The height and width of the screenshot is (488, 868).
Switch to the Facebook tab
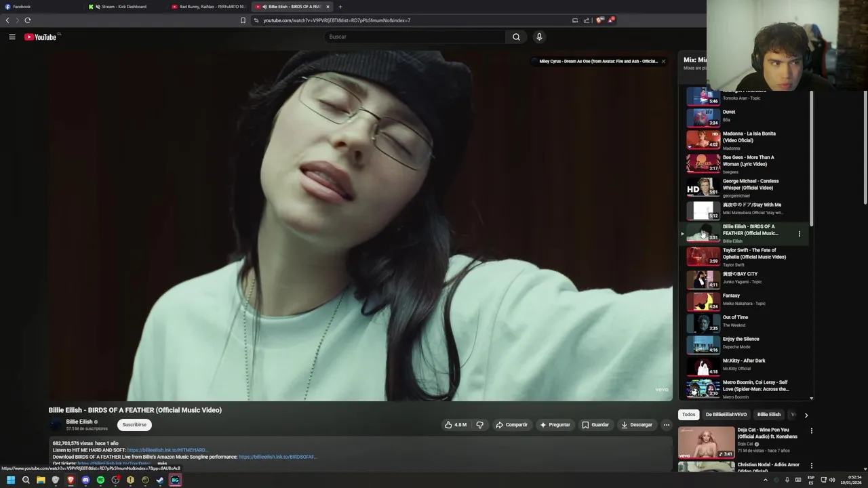coord(42,7)
